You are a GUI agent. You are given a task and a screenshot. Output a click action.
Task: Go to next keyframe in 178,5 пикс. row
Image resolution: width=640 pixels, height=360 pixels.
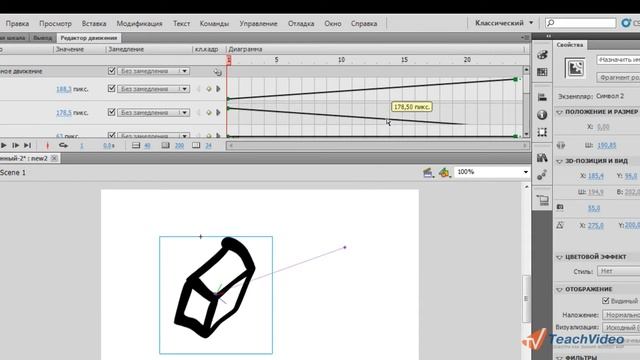(218, 113)
